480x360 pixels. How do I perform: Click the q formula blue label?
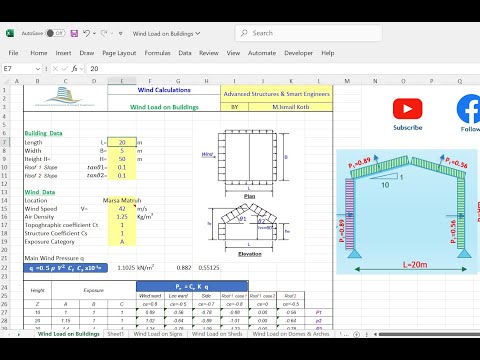coord(65,268)
